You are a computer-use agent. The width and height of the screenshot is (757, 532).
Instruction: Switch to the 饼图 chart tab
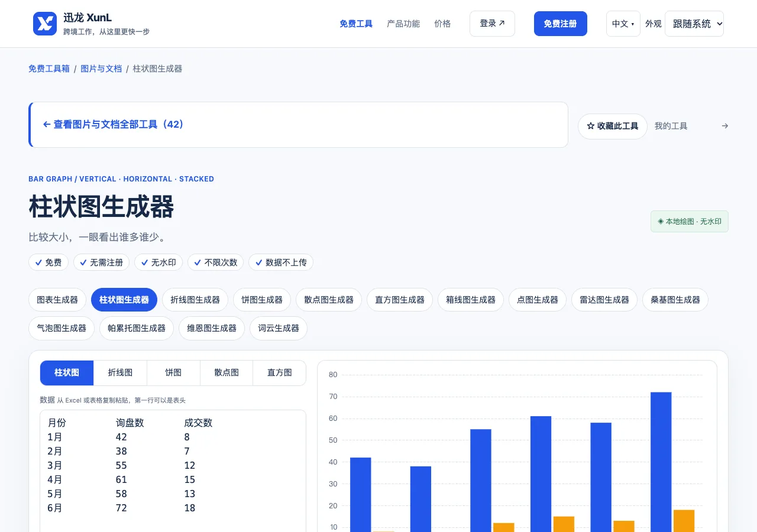tap(173, 373)
